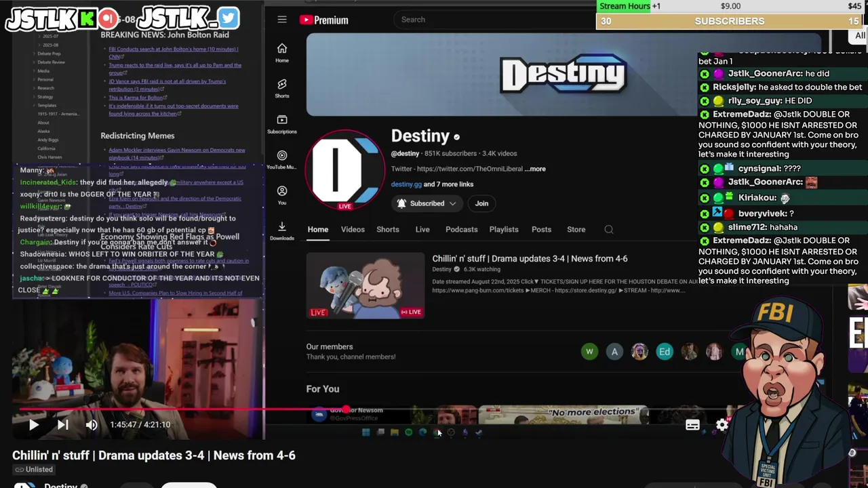This screenshot has width=868, height=488.
Task: Click the gray A member avatar
Action: tap(614, 351)
